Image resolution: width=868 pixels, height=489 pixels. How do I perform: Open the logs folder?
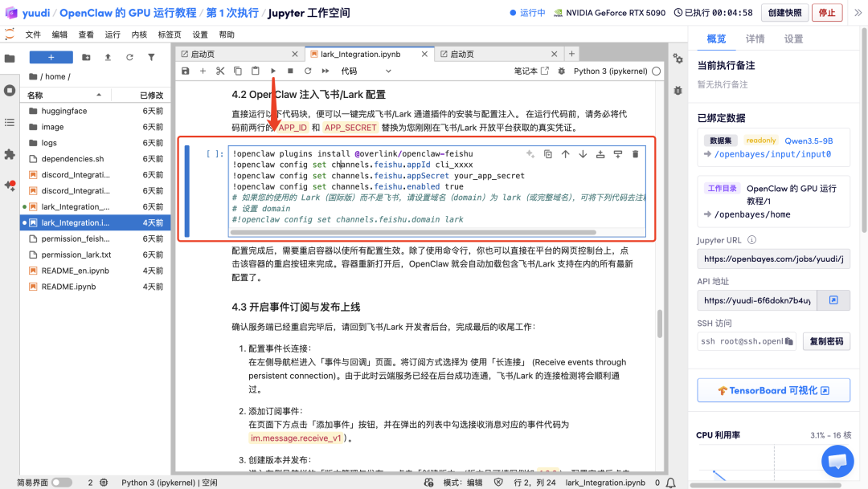[96, 143]
